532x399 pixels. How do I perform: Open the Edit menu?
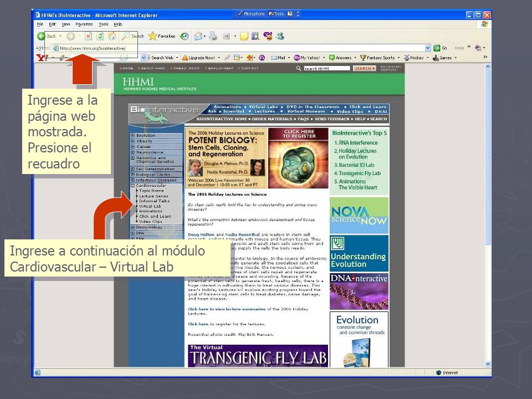pos(52,24)
